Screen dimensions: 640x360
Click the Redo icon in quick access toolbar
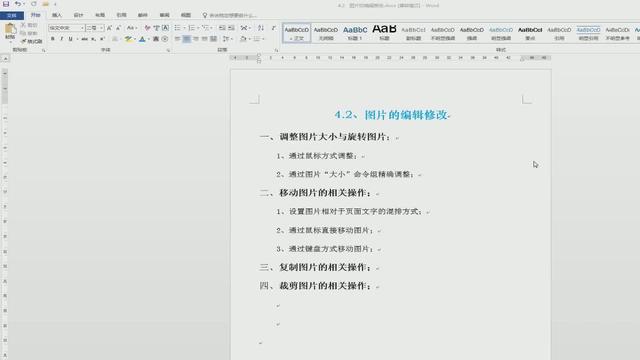pos(33,4)
